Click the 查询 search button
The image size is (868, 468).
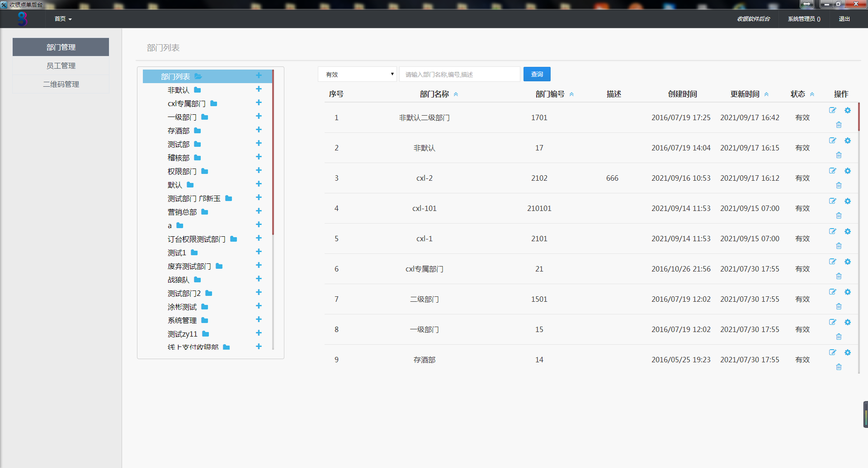click(537, 74)
